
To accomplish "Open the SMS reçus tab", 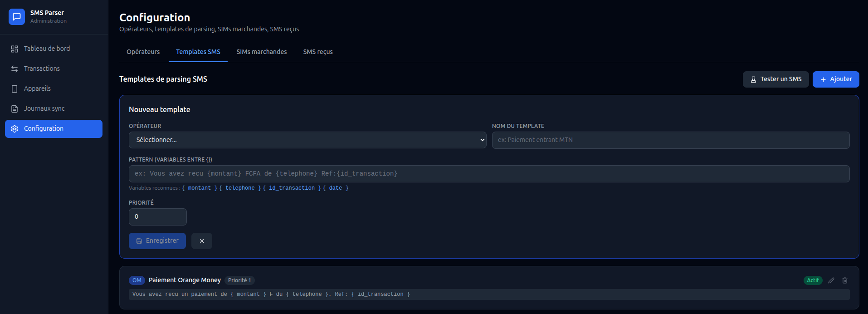I will pyautogui.click(x=317, y=52).
